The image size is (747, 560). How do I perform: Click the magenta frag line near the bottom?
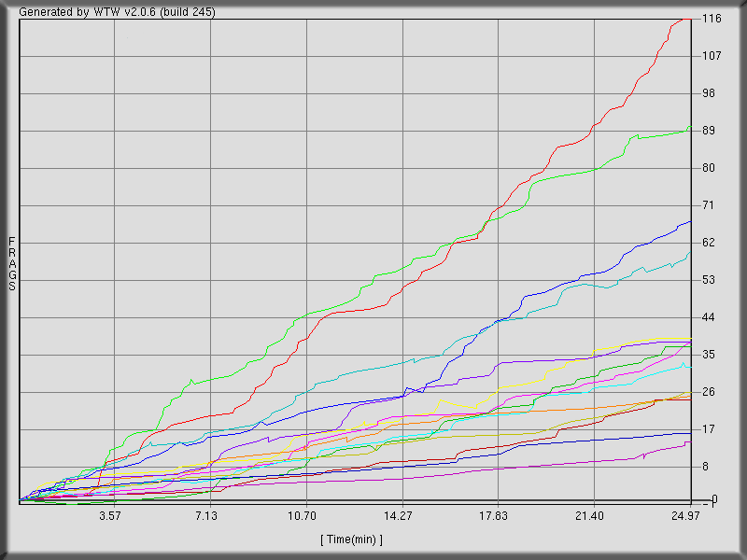(560, 465)
